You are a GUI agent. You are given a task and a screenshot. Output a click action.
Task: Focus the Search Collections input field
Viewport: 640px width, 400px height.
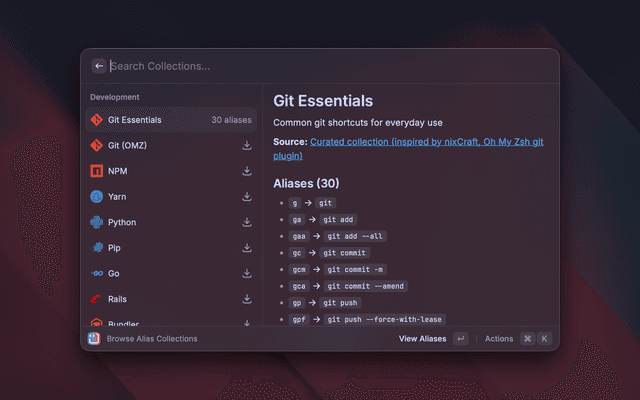300,66
